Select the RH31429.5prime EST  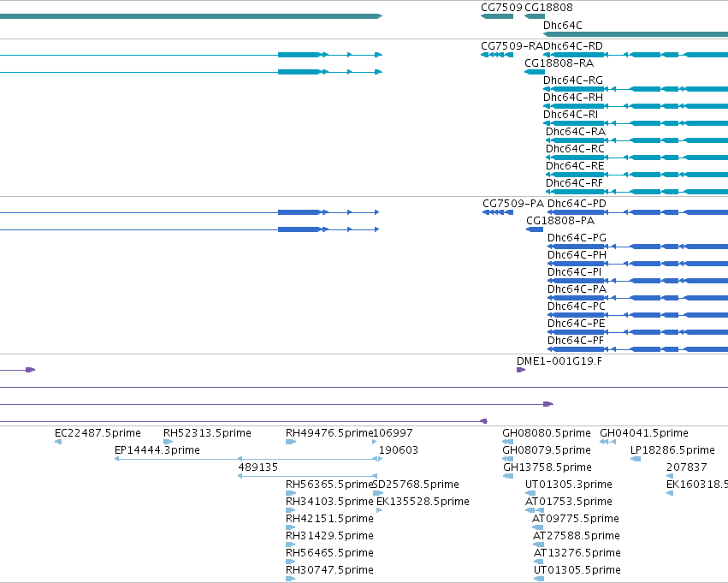coord(291,545)
